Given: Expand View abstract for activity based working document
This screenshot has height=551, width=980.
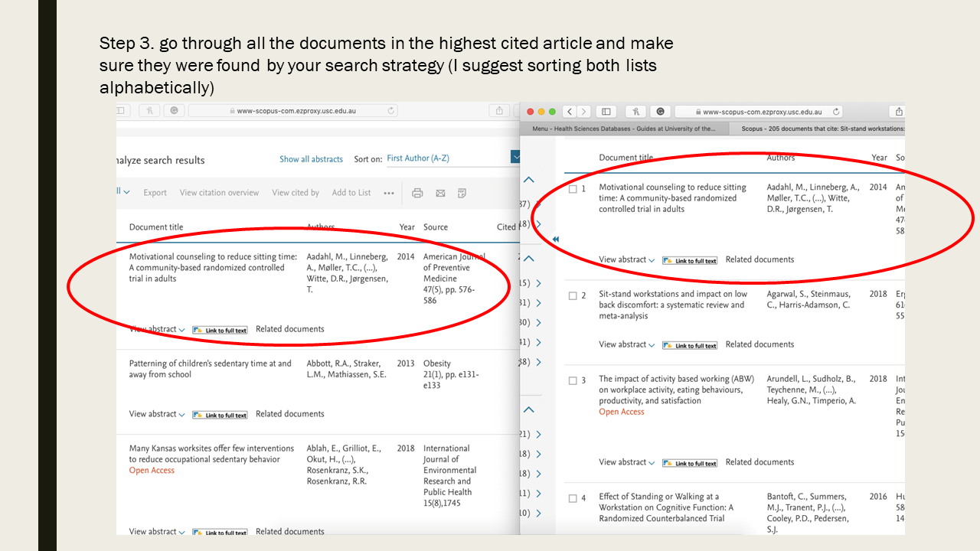Looking at the screenshot, I should (627, 462).
